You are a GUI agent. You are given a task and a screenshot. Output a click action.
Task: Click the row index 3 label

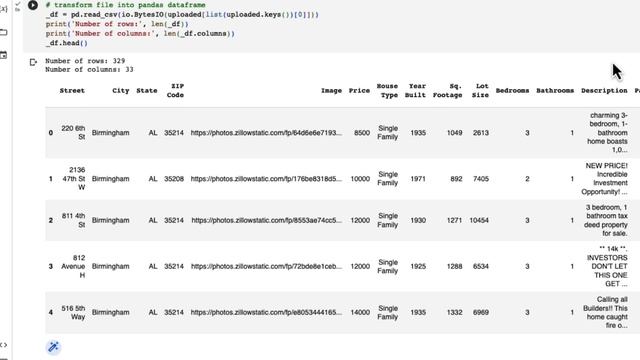[51, 266]
